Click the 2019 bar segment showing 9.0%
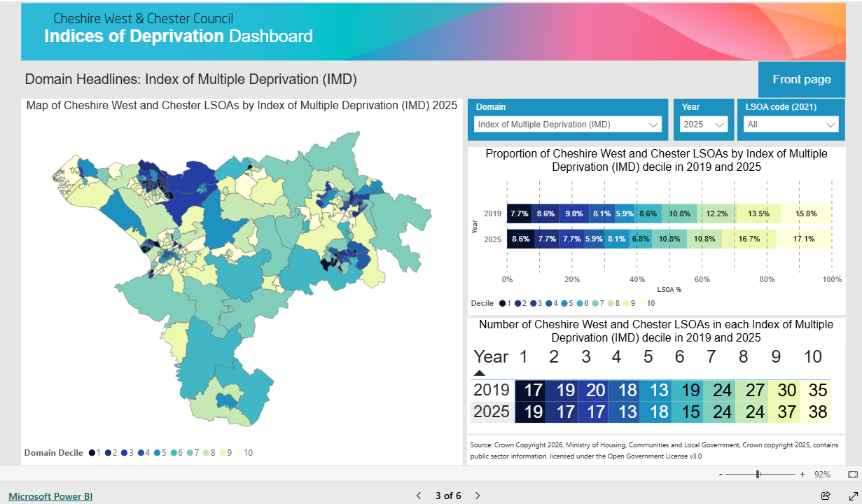The image size is (862, 504). 575,213
